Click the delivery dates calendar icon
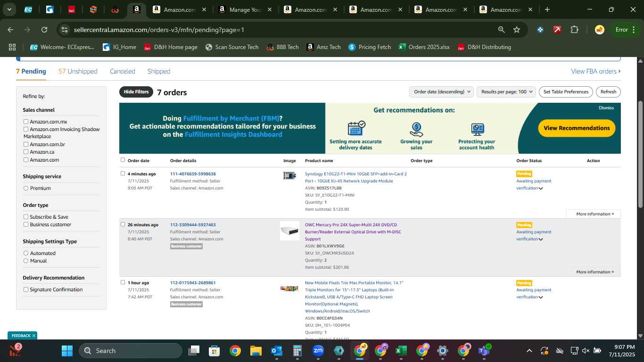The image size is (644, 362). [356, 128]
